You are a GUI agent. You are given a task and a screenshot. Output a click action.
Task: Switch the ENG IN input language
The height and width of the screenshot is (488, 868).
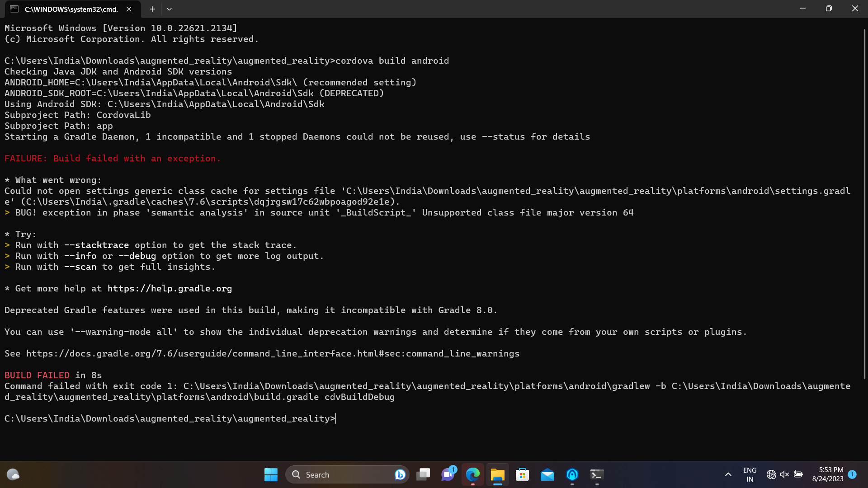[750, 474]
